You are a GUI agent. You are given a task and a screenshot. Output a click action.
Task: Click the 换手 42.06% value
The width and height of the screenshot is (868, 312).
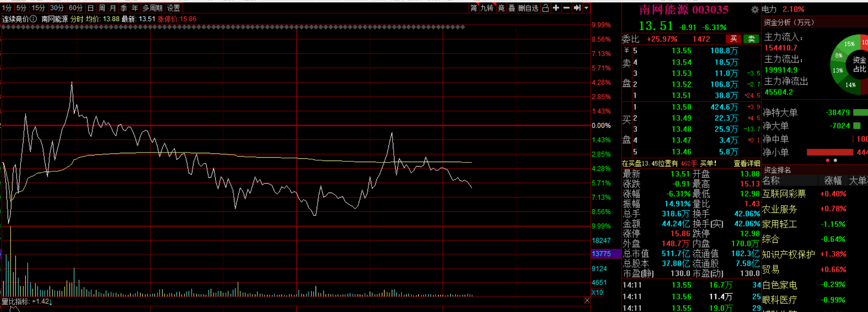tap(747, 214)
